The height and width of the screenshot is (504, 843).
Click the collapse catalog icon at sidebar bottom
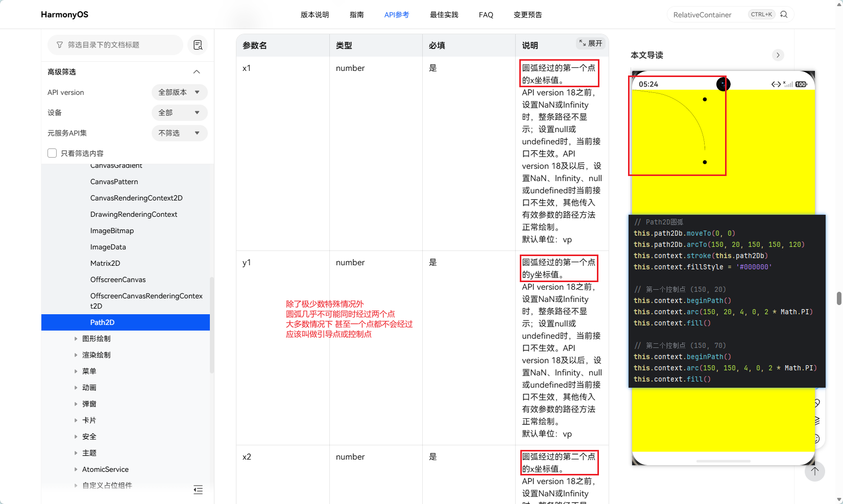point(198,490)
